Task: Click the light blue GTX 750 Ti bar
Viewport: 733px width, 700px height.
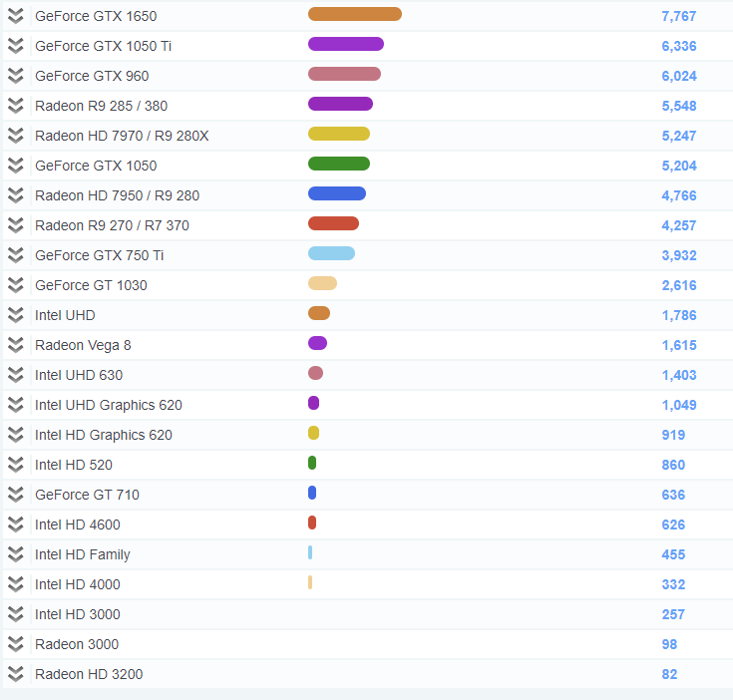Action: click(331, 253)
